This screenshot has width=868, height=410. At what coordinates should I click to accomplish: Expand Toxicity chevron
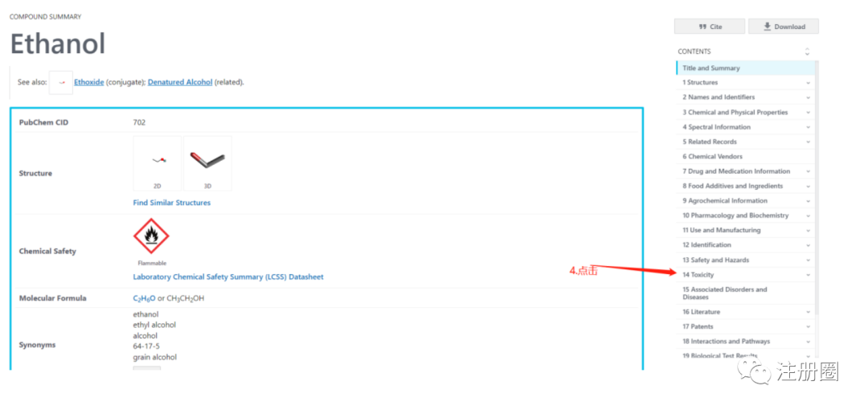809,275
